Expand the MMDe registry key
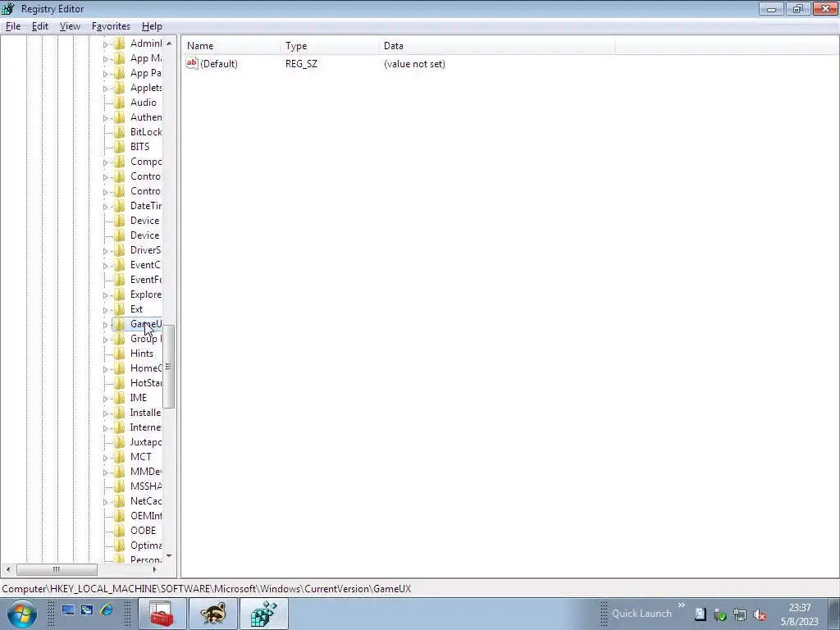840x630 pixels. tap(105, 472)
